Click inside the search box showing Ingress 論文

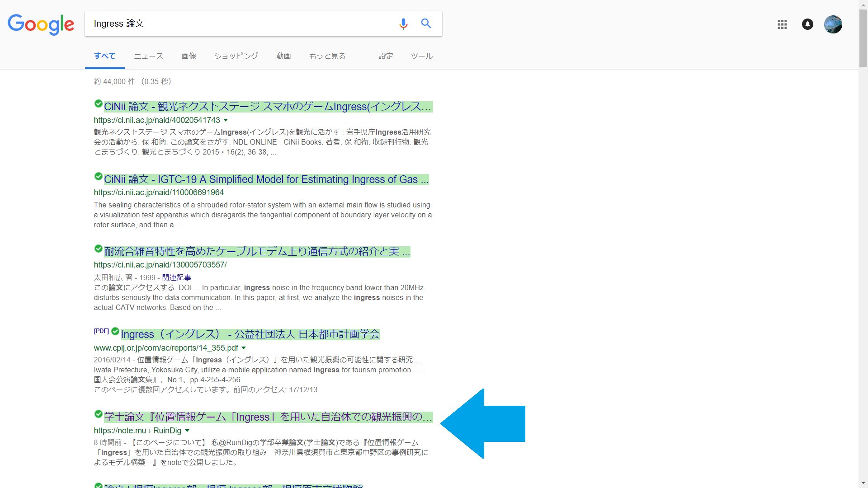pyautogui.click(x=226, y=23)
